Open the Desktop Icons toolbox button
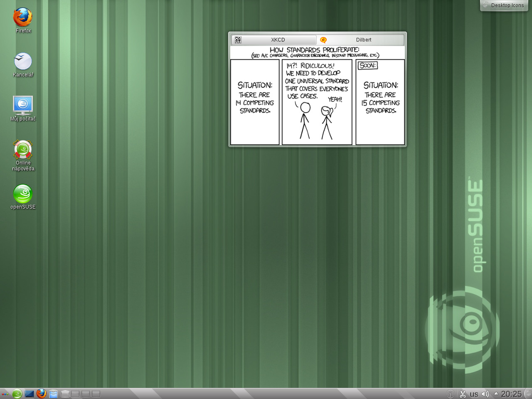Viewport: 532px width, 399px height. coord(504,5)
